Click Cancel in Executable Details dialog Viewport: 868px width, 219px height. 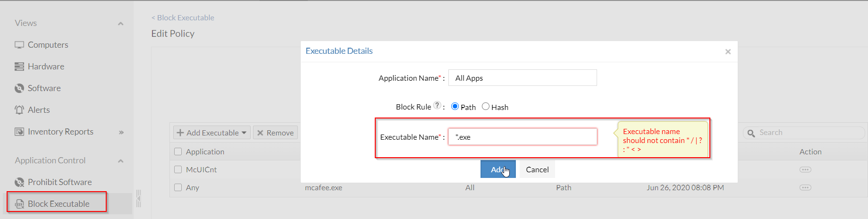tap(537, 169)
